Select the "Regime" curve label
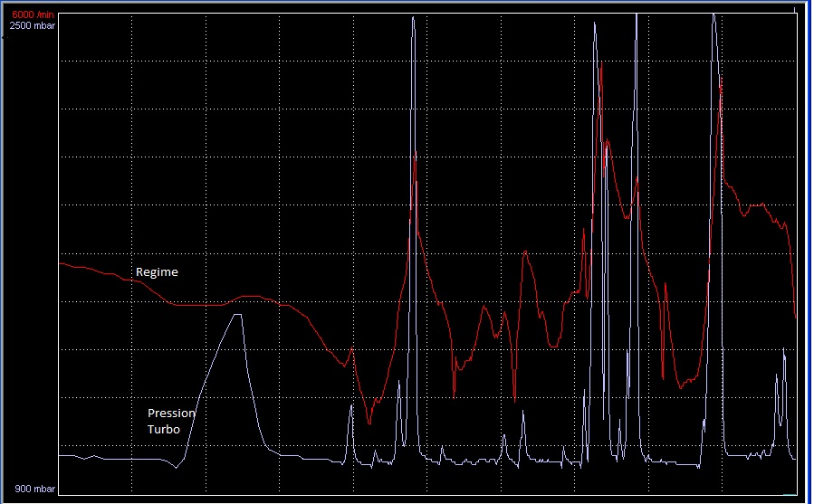 (157, 272)
